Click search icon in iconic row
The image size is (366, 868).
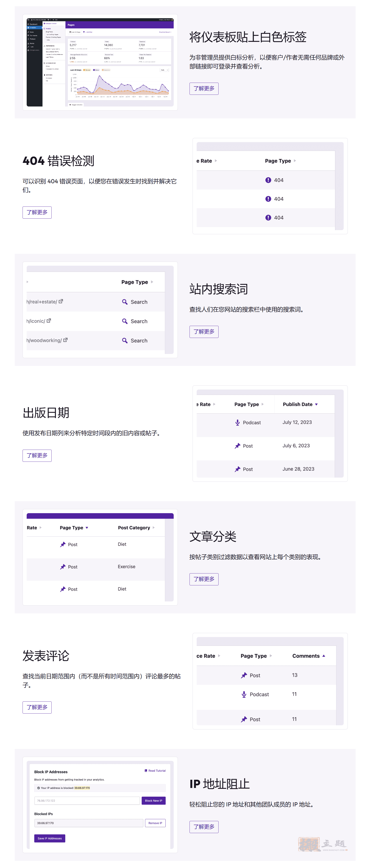click(x=125, y=321)
